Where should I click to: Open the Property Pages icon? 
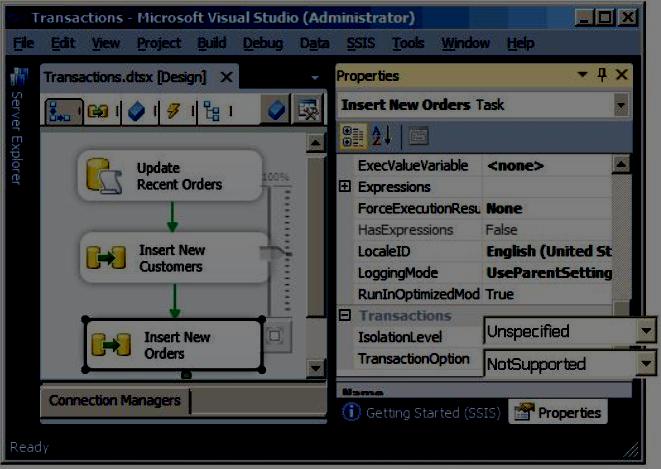pos(418,137)
